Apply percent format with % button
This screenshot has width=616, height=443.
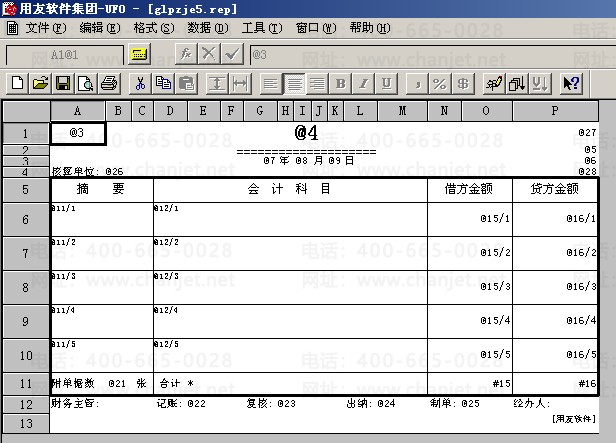point(438,83)
